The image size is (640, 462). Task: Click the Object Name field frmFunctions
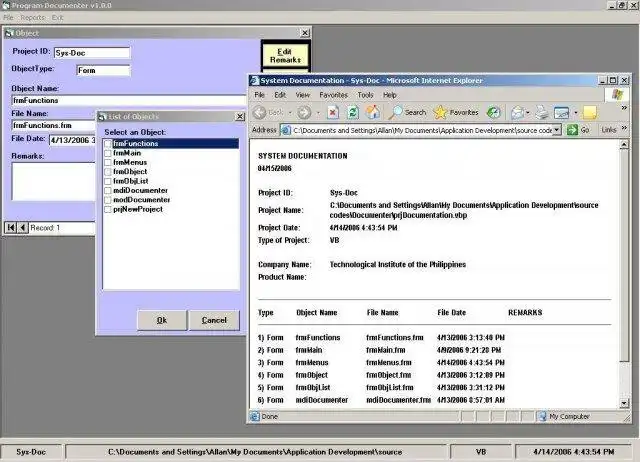(129, 100)
